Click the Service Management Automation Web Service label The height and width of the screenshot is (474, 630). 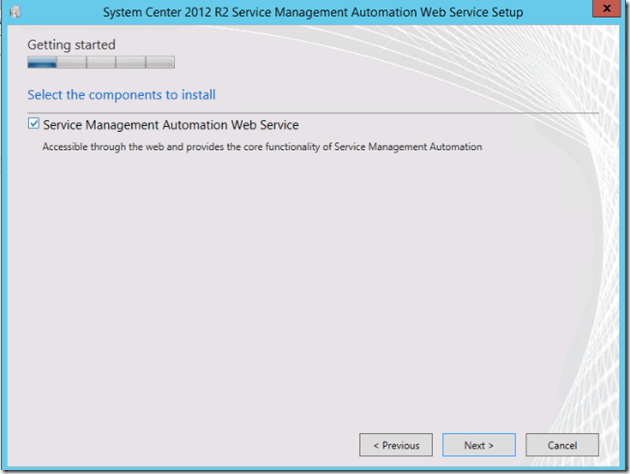tap(171, 125)
